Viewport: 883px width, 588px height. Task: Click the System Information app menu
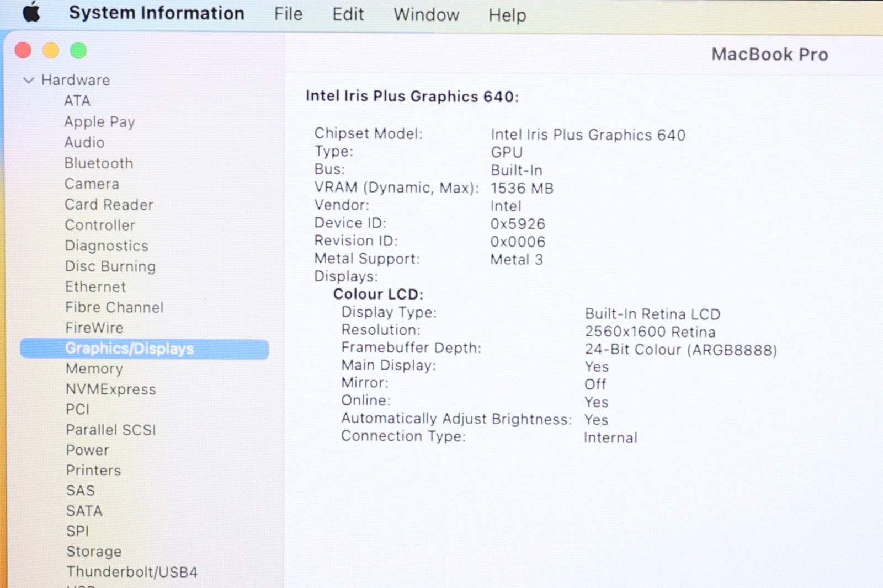pos(156,13)
